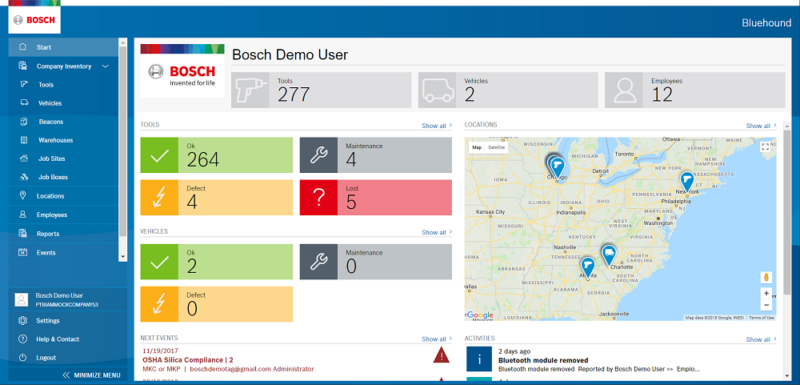Screen dimensions: 800x385
Task: Zoom in the map with plus button
Action: tap(766, 294)
